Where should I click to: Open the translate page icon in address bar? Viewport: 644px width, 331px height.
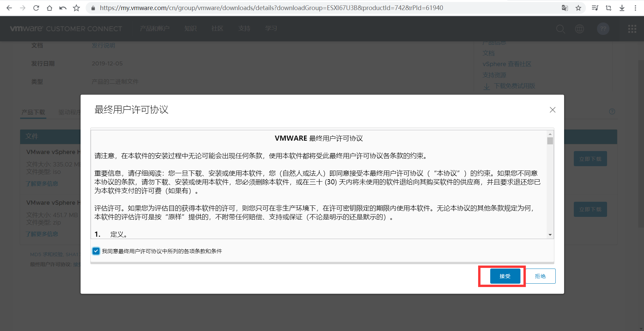coord(565,8)
